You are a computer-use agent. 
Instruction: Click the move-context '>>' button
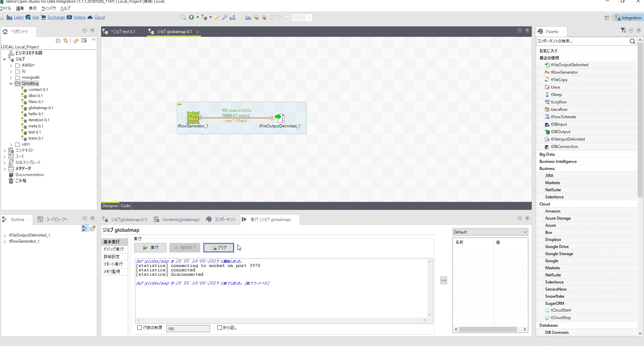click(444, 280)
